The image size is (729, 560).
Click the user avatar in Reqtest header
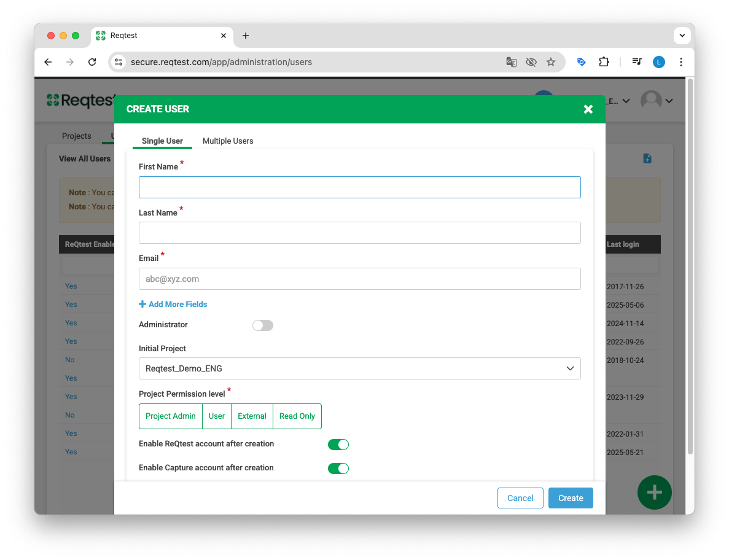click(x=651, y=100)
